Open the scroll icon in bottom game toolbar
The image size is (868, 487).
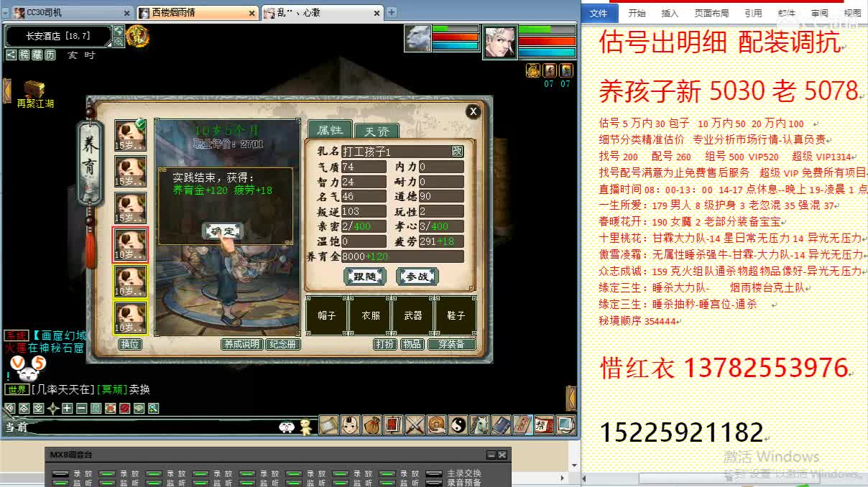[328, 425]
